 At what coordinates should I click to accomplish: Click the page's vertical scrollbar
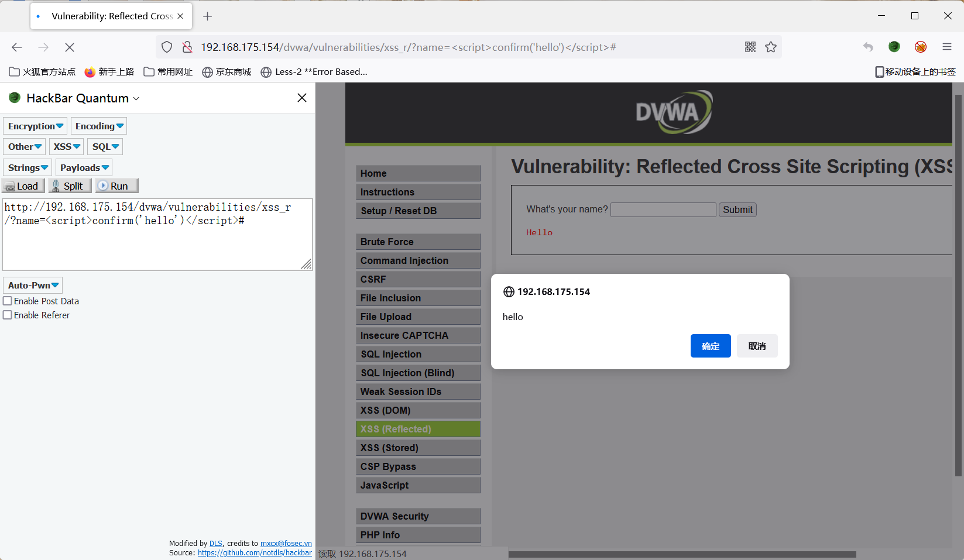[958, 285]
